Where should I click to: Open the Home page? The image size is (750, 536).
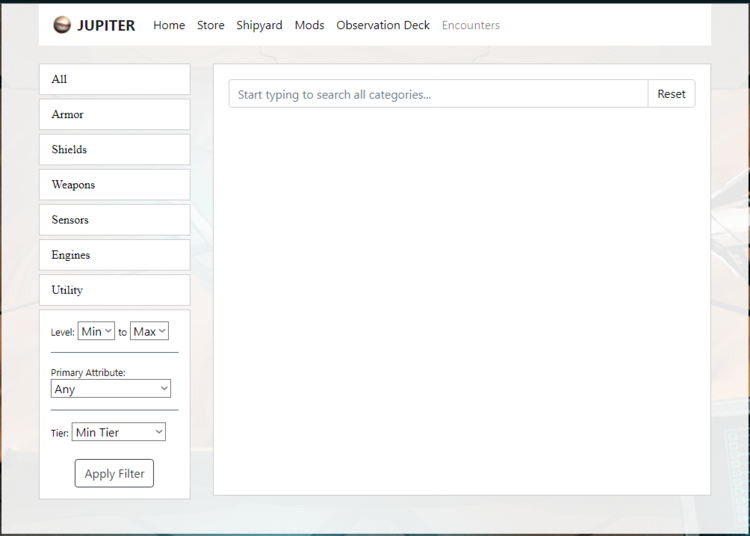coord(169,25)
